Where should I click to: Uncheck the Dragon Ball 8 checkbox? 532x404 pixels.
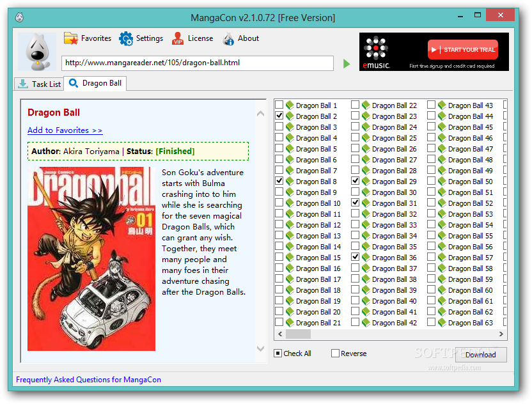tap(279, 180)
